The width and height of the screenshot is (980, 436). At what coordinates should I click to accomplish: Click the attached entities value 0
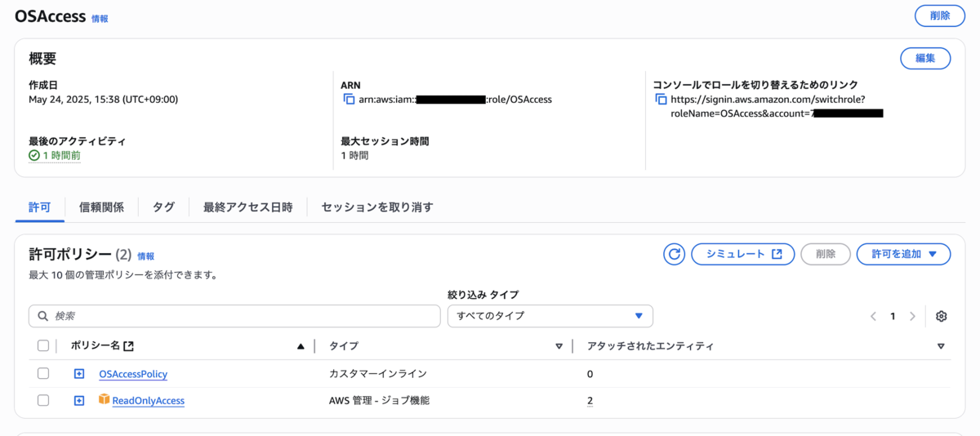tap(590, 374)
